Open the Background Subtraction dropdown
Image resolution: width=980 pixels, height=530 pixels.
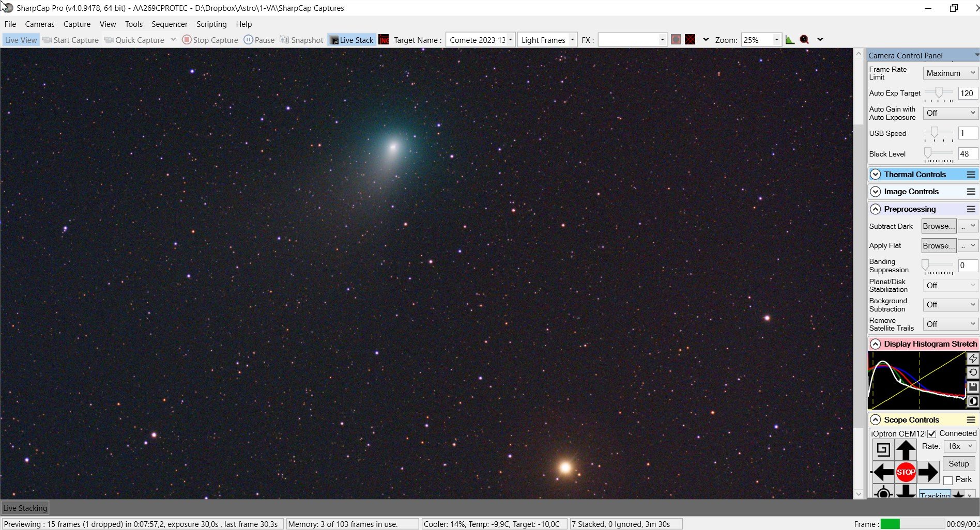[950, 305]
